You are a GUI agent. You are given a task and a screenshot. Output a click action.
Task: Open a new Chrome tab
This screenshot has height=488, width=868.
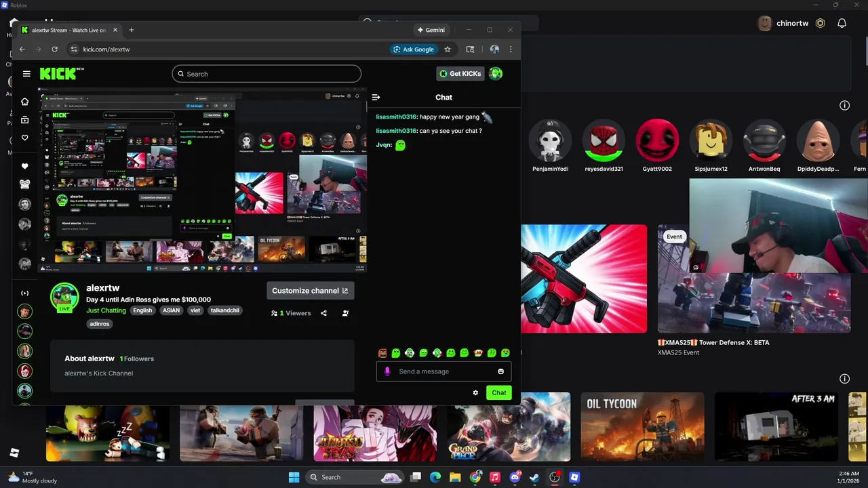(132, 30)
